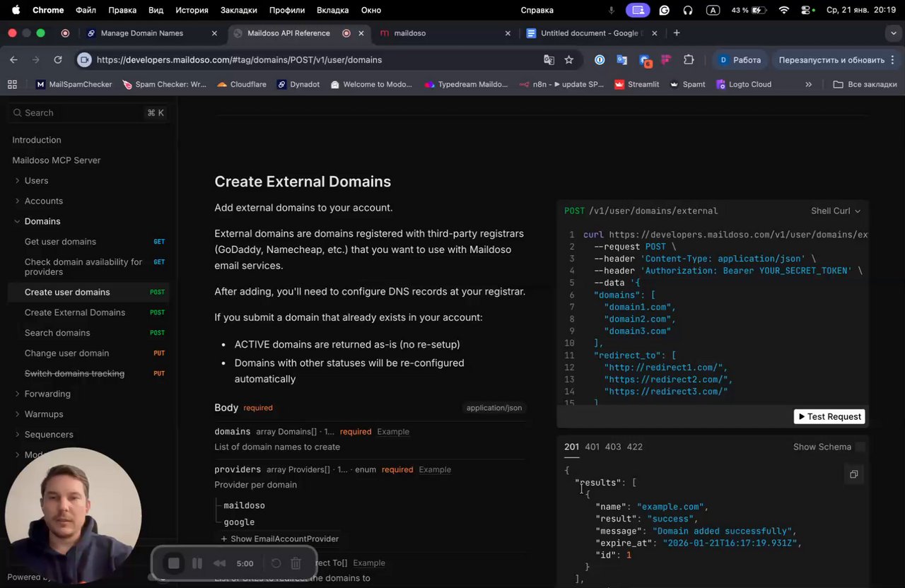905x588 pixels.
Task: Open the Все закладки bookmarks folder
Action: point(865,84)
